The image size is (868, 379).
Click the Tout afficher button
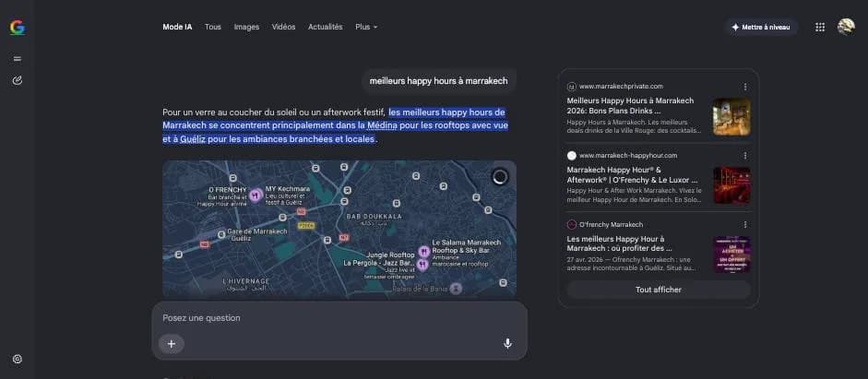click(x=659, y=290)
